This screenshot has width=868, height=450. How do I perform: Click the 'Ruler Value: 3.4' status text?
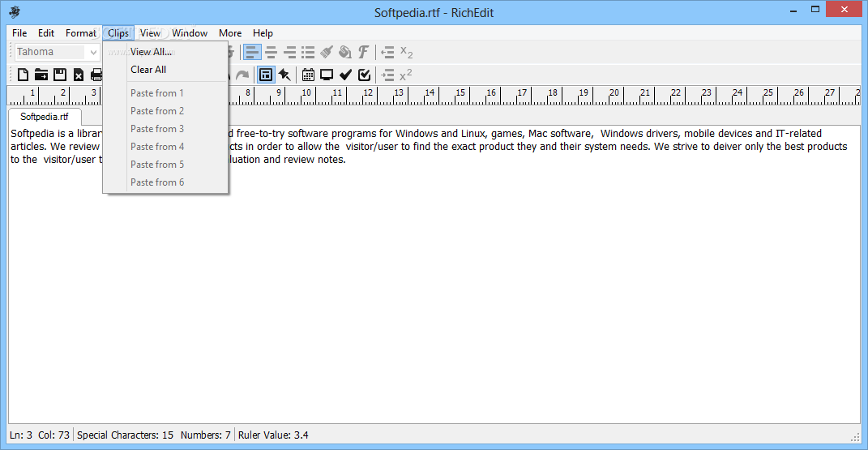[x=273, y=435]
